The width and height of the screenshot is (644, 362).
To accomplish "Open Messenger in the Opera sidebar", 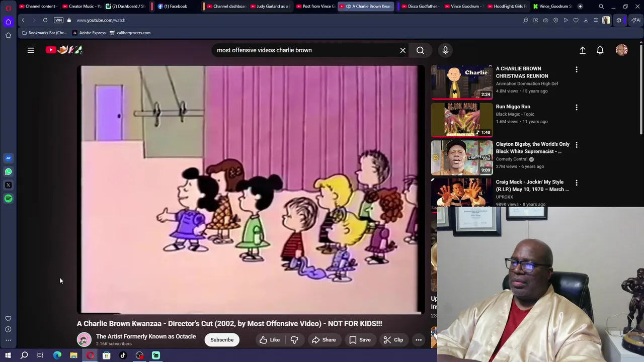I will [8, 158].
